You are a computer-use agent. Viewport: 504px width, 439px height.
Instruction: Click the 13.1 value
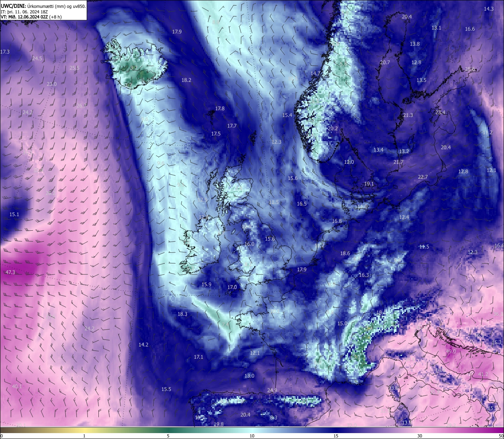click(x=436, y=28)
